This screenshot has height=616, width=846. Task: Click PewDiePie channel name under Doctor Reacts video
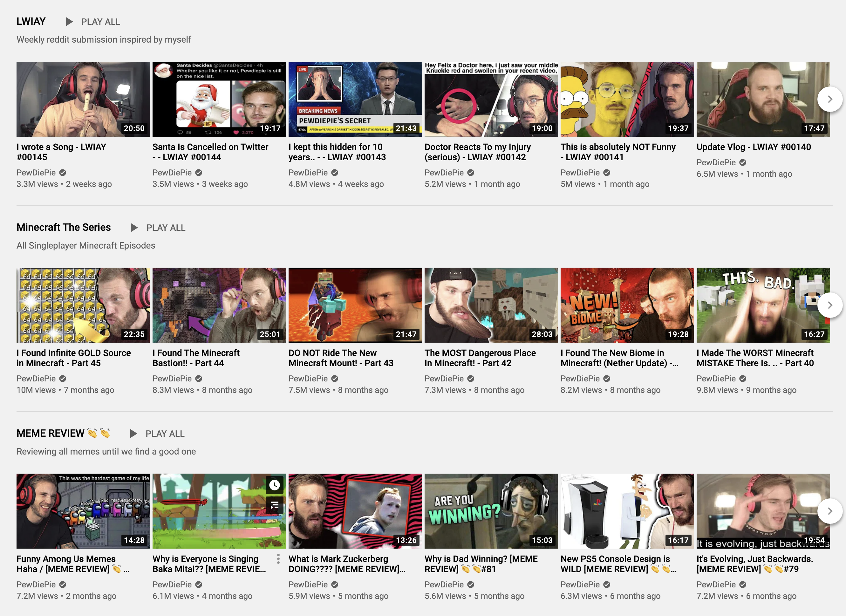pos(444,173)
